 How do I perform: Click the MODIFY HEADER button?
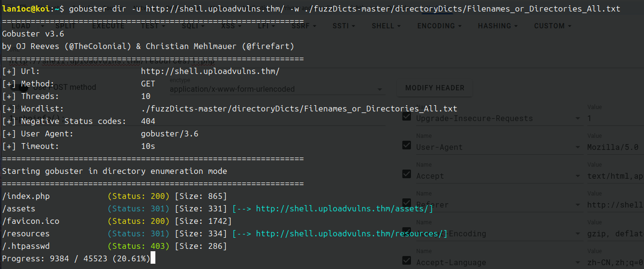pos(434,88)
